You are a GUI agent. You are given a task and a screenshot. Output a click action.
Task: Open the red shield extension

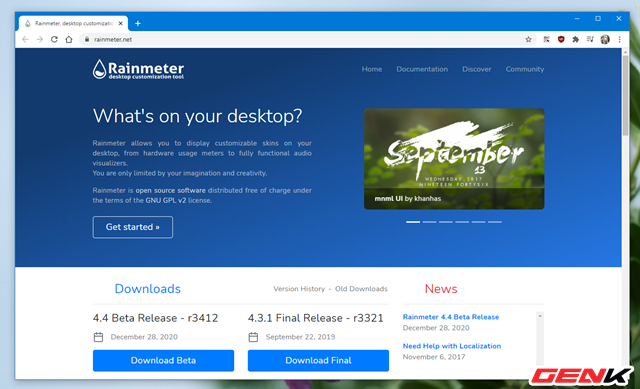point(561,40)
